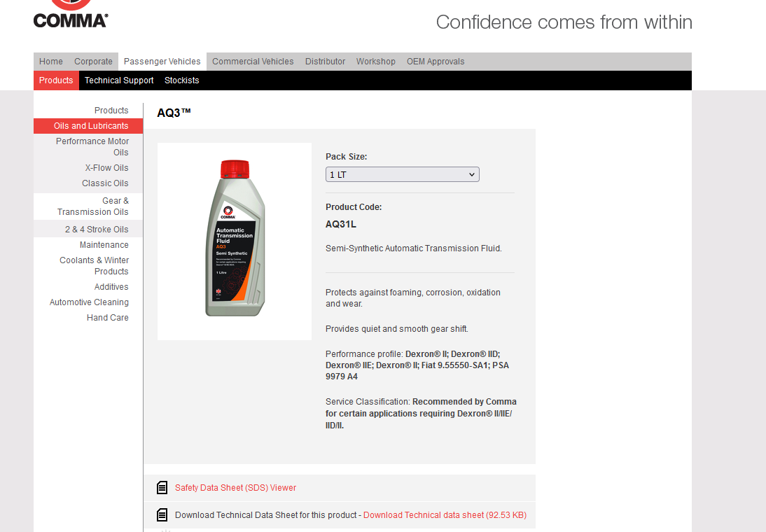The width and height of the screenshot is (766, 532).
Task: Open Automotive Cleaning category
Action: click(89, 302)
